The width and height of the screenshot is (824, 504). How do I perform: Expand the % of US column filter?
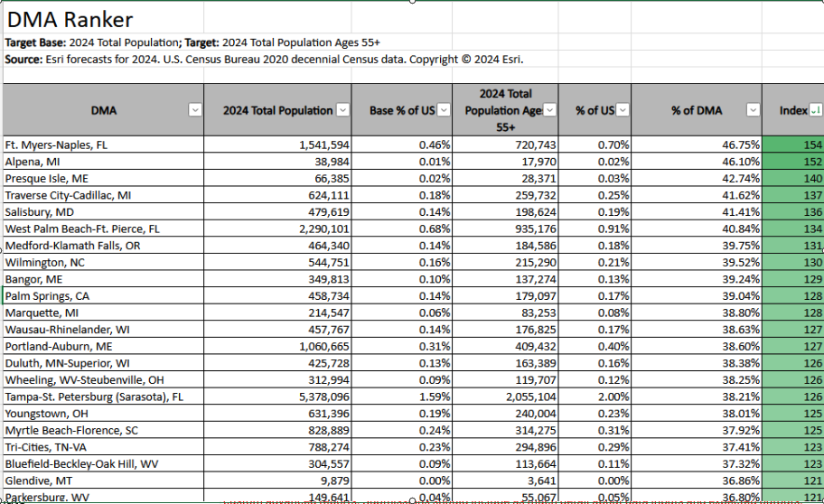(623, 110)
